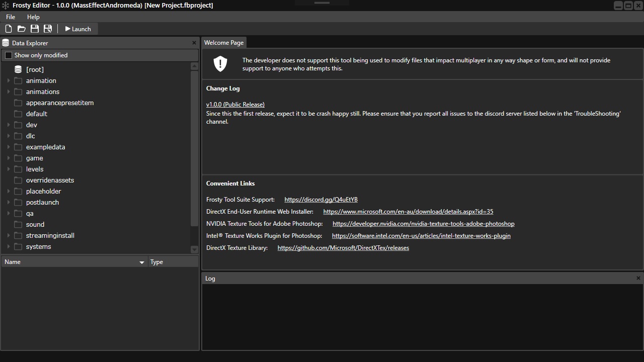
Task: Expand the animation folder
Action: pyautogui.click(x=9, y=80)
